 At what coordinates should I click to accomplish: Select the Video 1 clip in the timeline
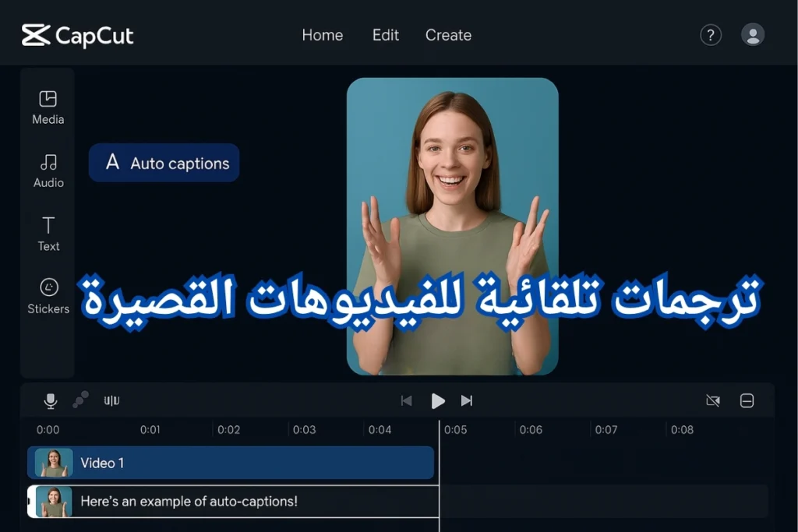tap(231, 463)
